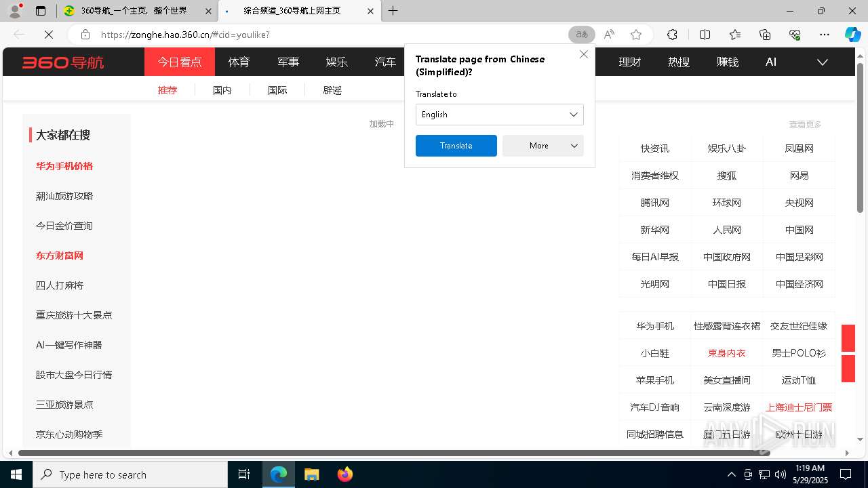Open the Extensions puzzle icon
Viewport: 868px width, 488px height.
coord(672,35)
